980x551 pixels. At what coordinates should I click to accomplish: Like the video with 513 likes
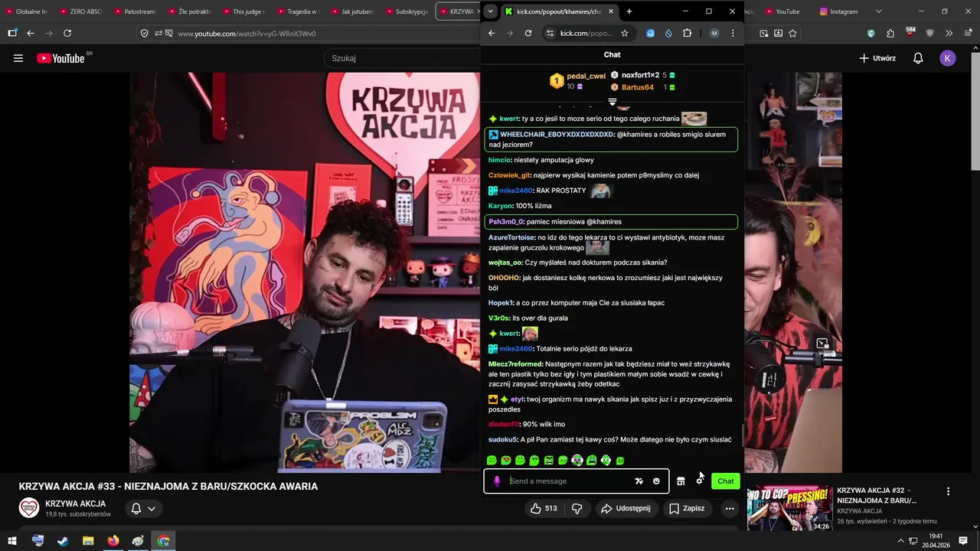point(544,508)
